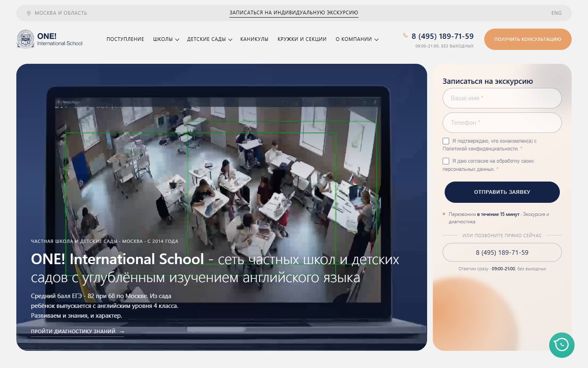The width and height of the screenshot is (588, 368).
Task: Tick the Политикой конфиденциальности confirmation checkbox
Action: tap(446, 141)
